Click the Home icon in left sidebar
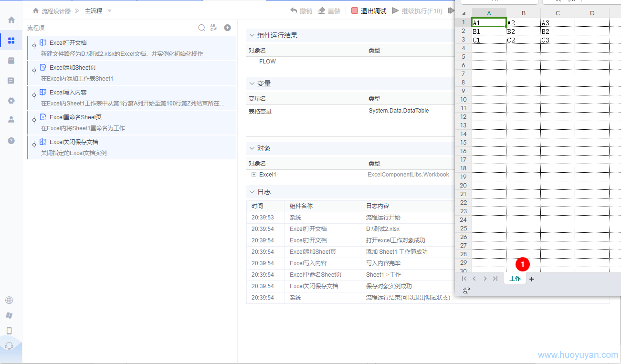 tap(11, 20)
